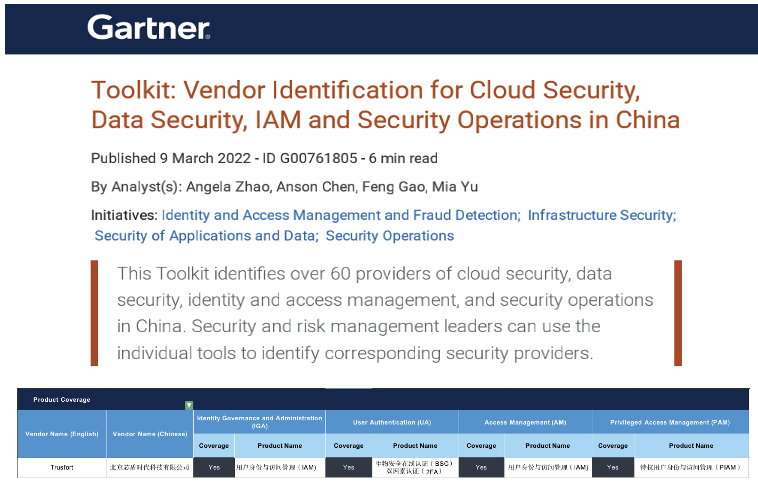Screen dimensions: 758x485
Task: Click the Product Coverage table title
Action: coord(62,400)
